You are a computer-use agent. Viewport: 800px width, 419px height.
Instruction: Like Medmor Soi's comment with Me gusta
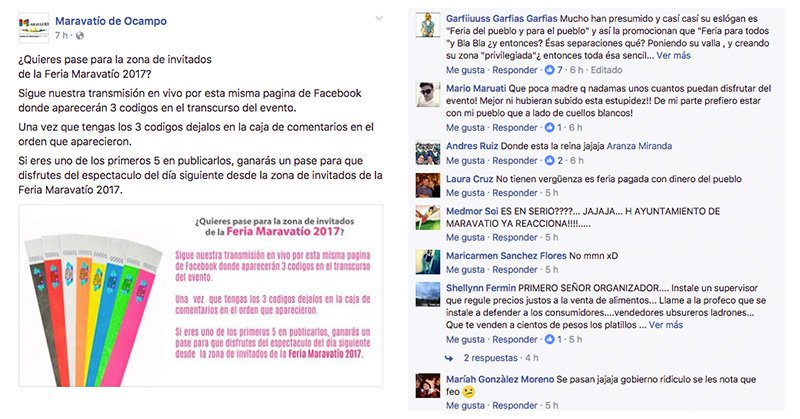click(466, 237)
